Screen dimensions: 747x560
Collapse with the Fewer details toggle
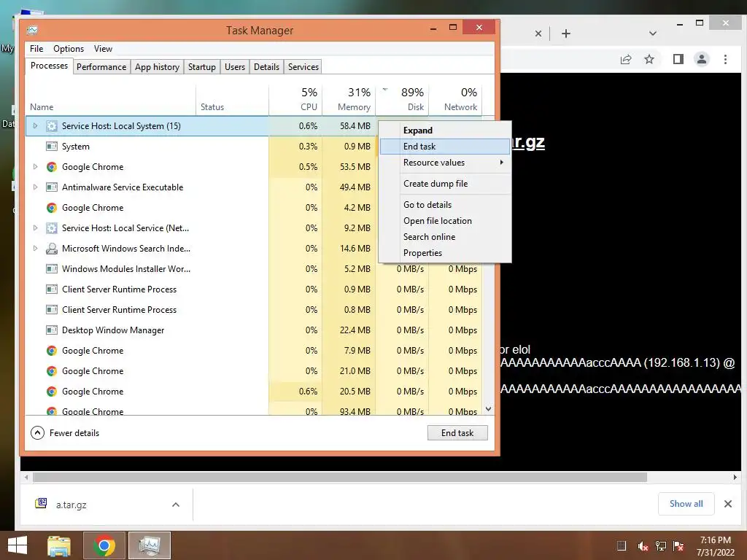(65, 433)
